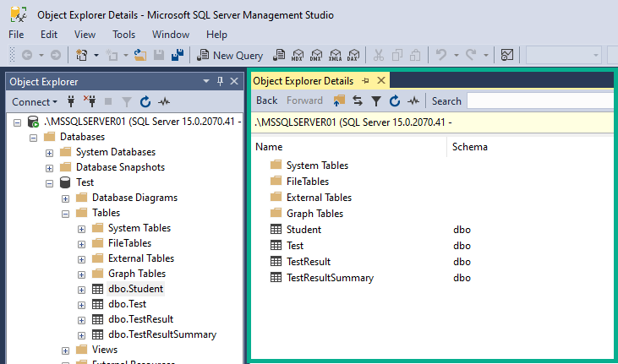Click the Filter icon in Object Explorer
The height and width of the screenshot is (364, 618).
tap(127, 102)
